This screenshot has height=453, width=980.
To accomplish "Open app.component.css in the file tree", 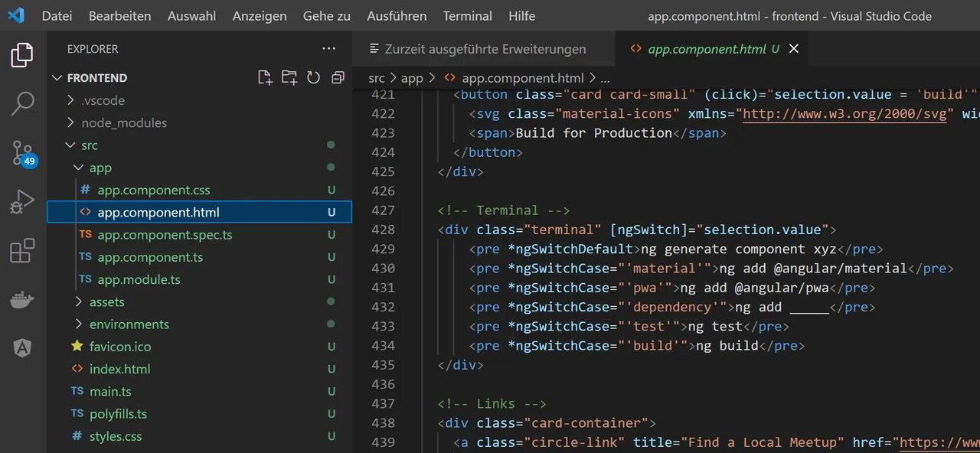I will (x=153, y=190).
